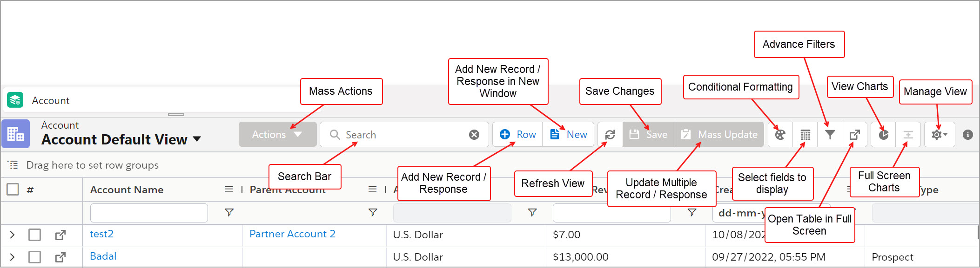This screenshot has width=980, height=268.
Task: Open table in full screen icon
Action: (854, 135)
